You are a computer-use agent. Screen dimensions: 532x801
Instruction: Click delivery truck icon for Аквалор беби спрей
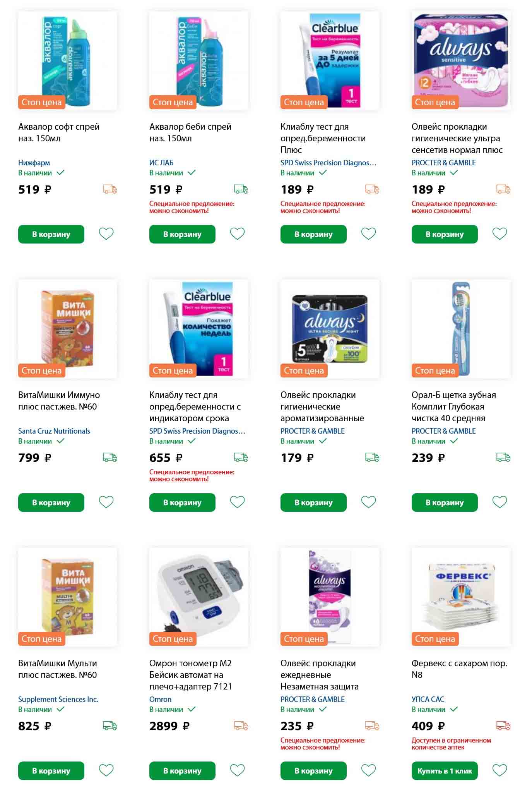tap(241, 189)
